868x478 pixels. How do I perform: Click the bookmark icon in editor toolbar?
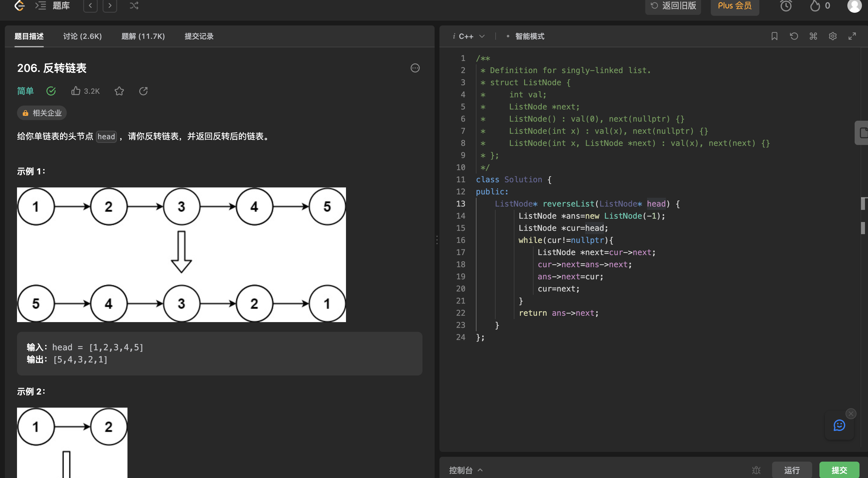774,36
